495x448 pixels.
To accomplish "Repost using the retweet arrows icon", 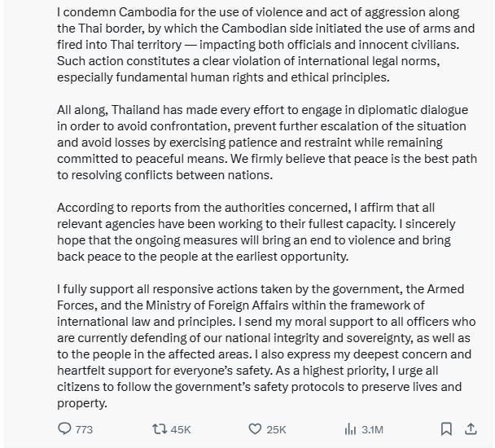I will point(160,429).
